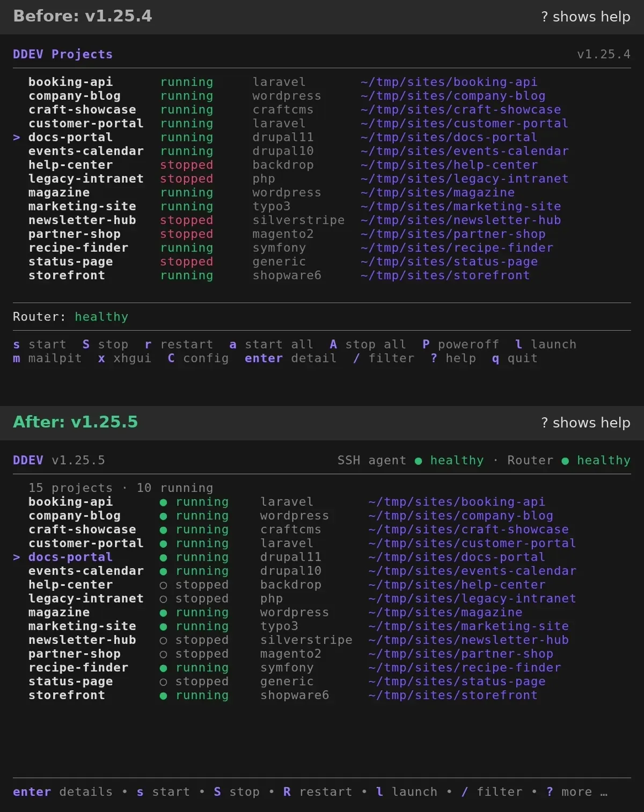Click the hollow stopped circle for partner-shop
This screenshot has width=644, height=812.
(163, 655)
